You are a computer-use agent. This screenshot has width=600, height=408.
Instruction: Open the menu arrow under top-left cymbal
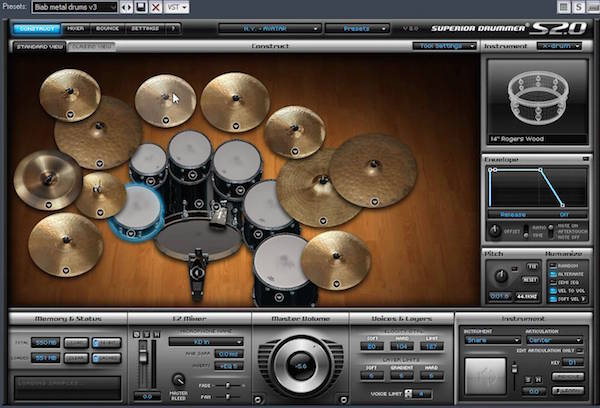[70, 114]
